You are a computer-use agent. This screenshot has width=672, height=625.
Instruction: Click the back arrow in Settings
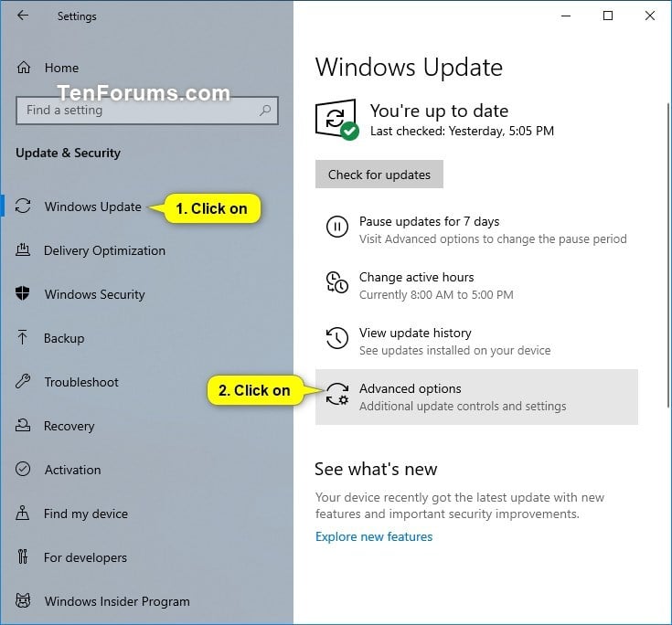coord(23,16)
